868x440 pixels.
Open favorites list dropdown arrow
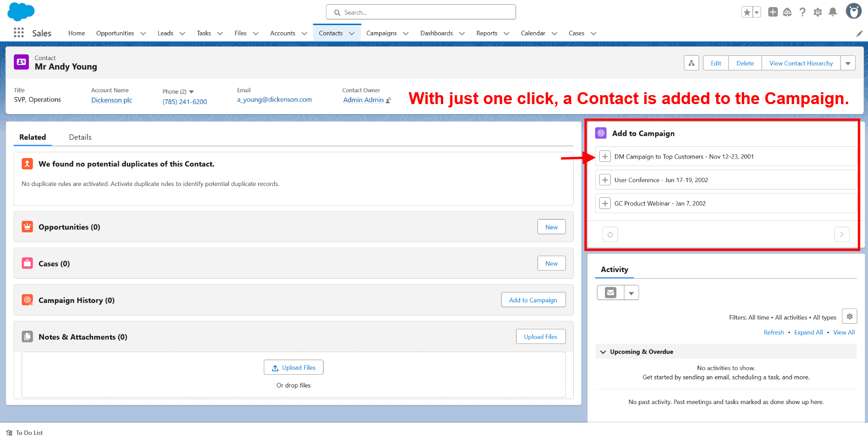pyautogui.click(x=757, y=12)
